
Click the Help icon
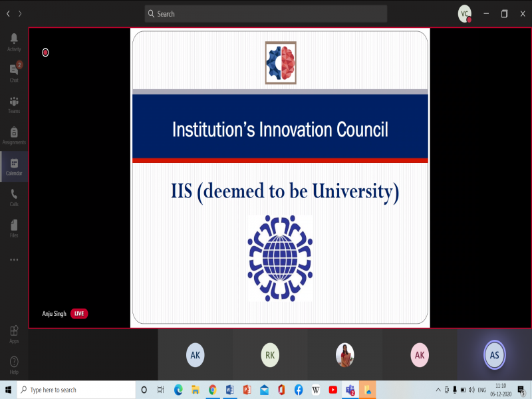tap(14, 364)
